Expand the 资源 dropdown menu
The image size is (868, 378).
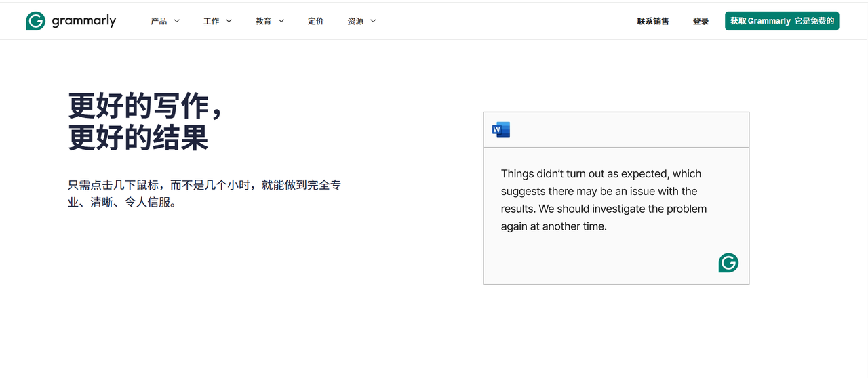pyautogui.click(x=361, y=21)
